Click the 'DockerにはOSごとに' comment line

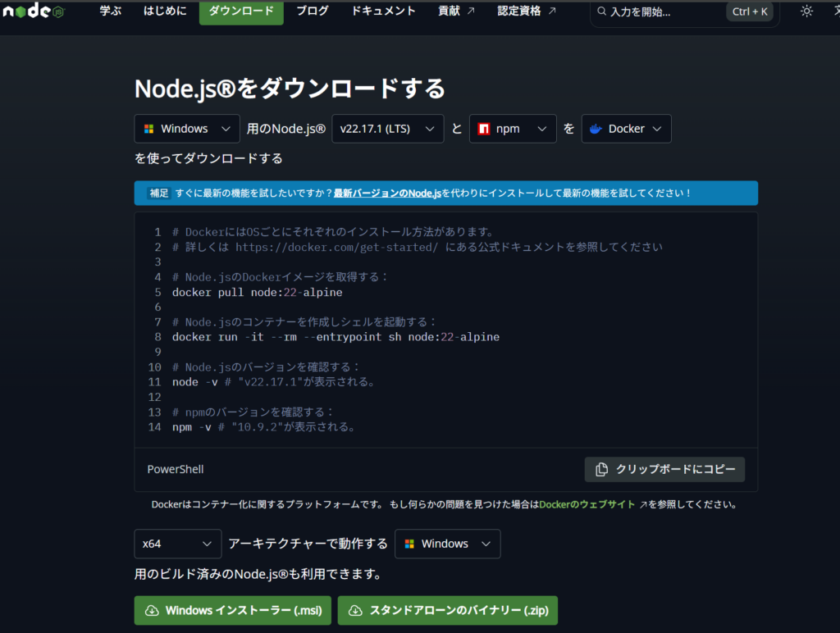pos(333,232)
